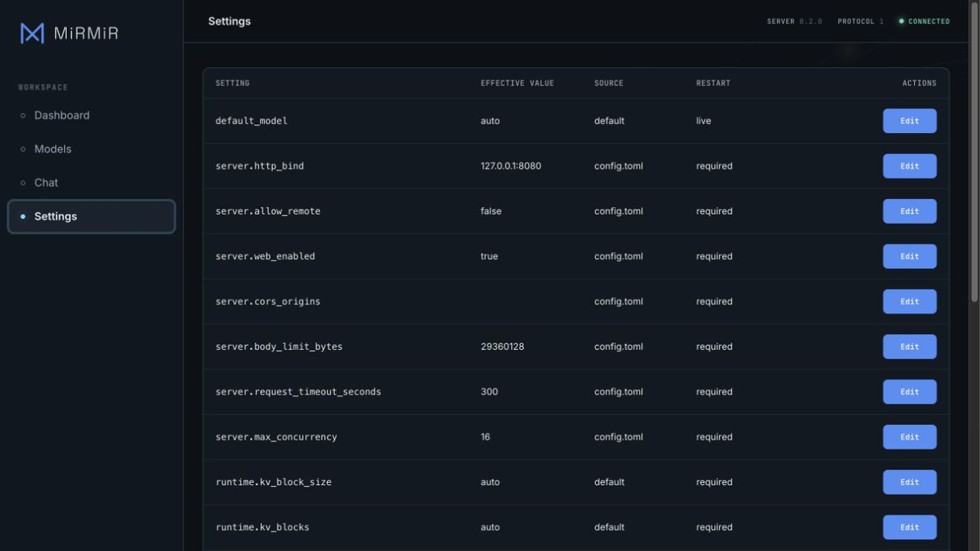The width and height of the screenshot is (980, 551).
Task: Edit the server.max_concurrency setting
Action: (910, 437)
